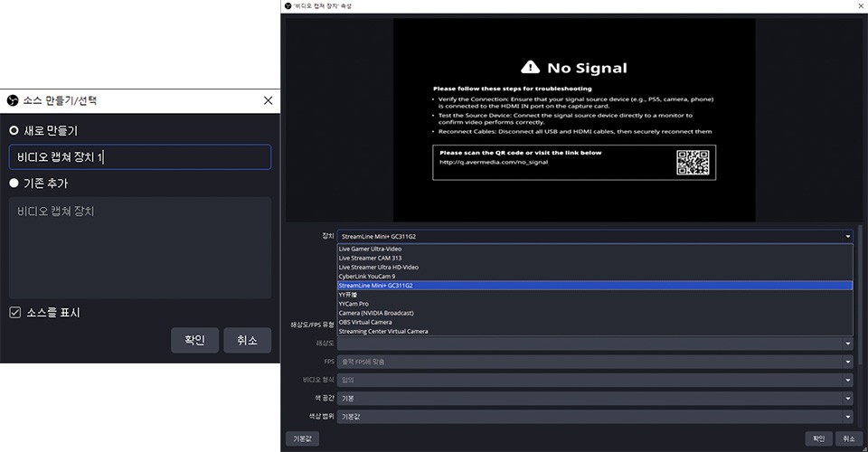
Task: Click the No Signal warning triangle icon
Action: coord(531,68)
